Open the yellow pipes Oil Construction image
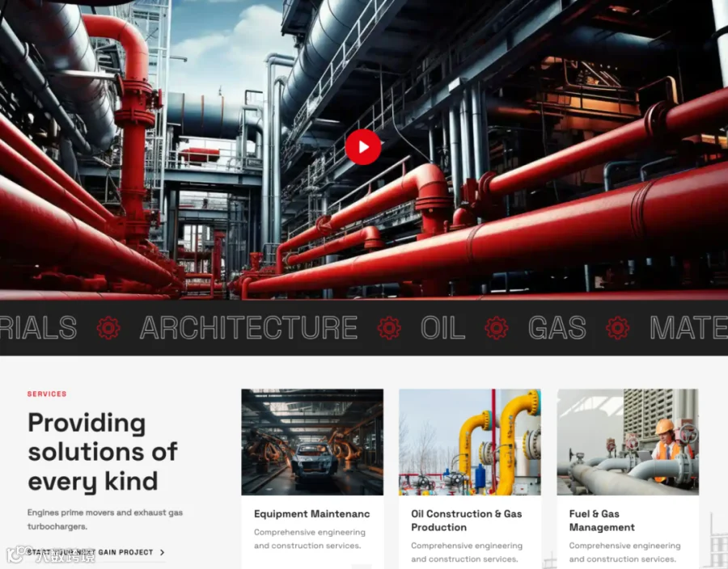The width and height of the screenshot is (728, 569). tap(470, 442)
